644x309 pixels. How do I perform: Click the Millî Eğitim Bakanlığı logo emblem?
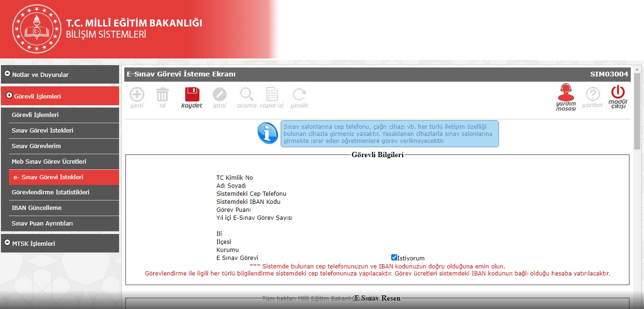click(37, 29)
